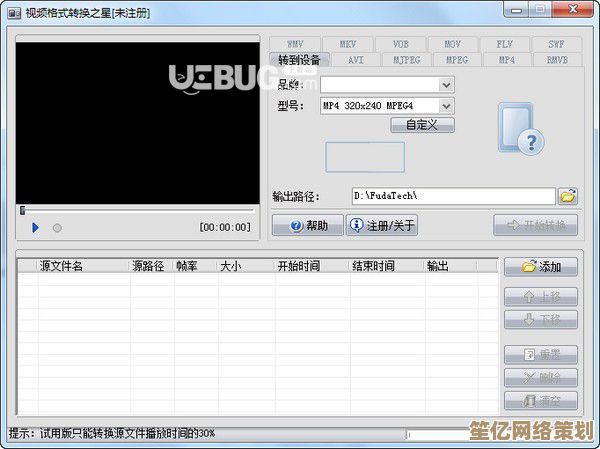Click the 上移 move up button

coord(541,297)
